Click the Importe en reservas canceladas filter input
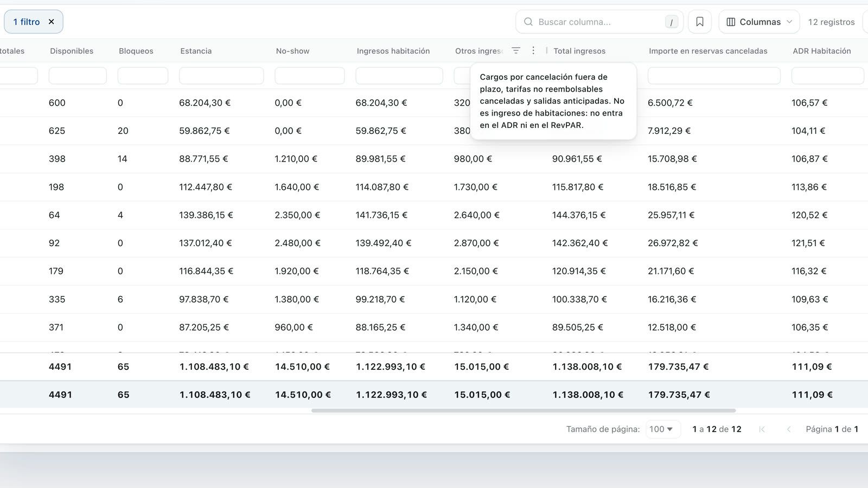Image resolution: width=868 pixels, height=488 pixels. click(714, 75)
